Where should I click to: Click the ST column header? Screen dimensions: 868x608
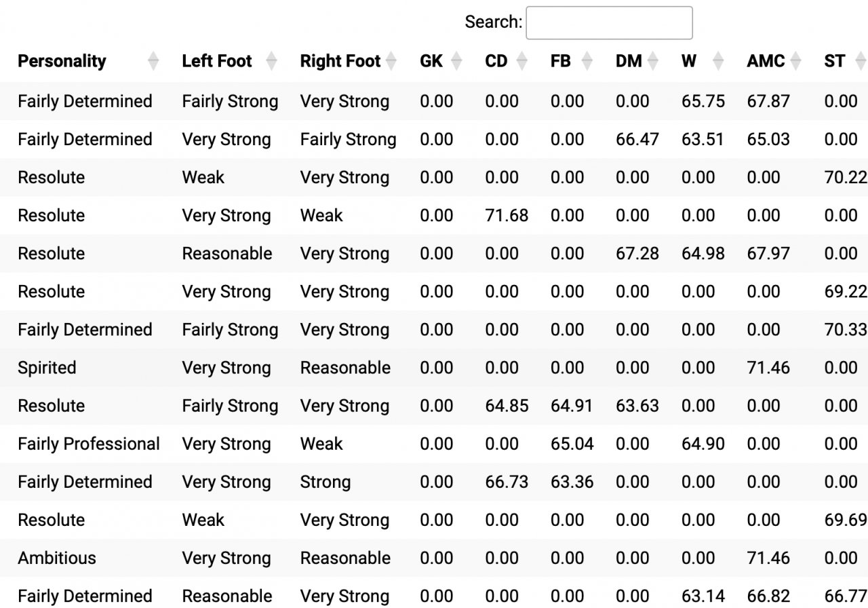pos(835,61)
